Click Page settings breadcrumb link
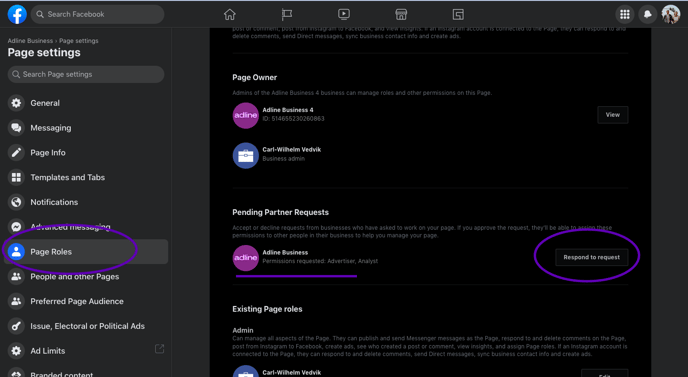Image resolution: width=688 pixels, height=377 pixels. 79,41
